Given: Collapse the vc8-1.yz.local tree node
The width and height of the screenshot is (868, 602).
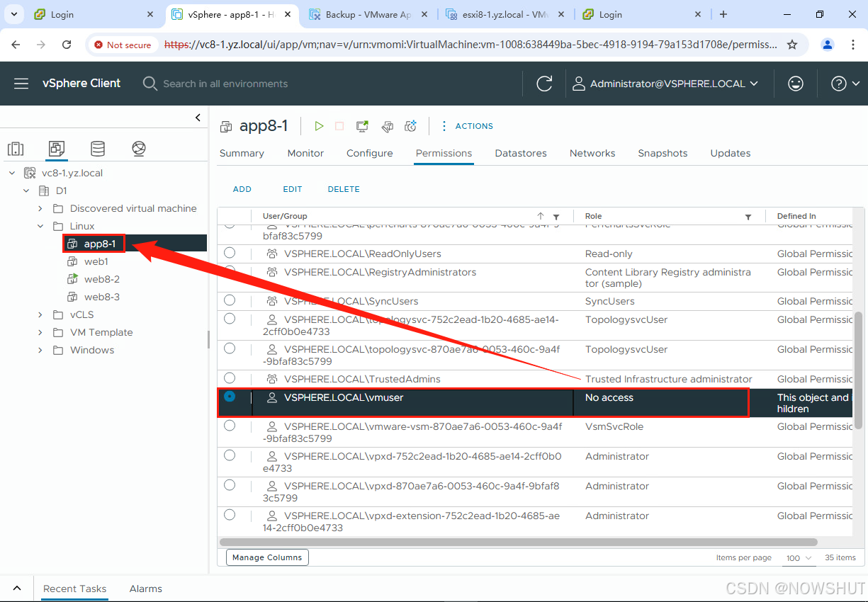Looking at the screenshot, I should pos(12,173).
